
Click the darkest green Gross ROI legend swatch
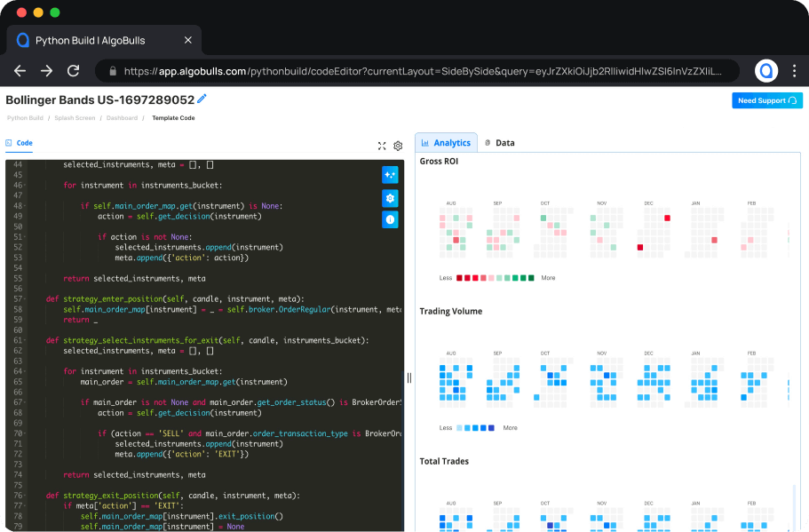(x=531, y=278)
